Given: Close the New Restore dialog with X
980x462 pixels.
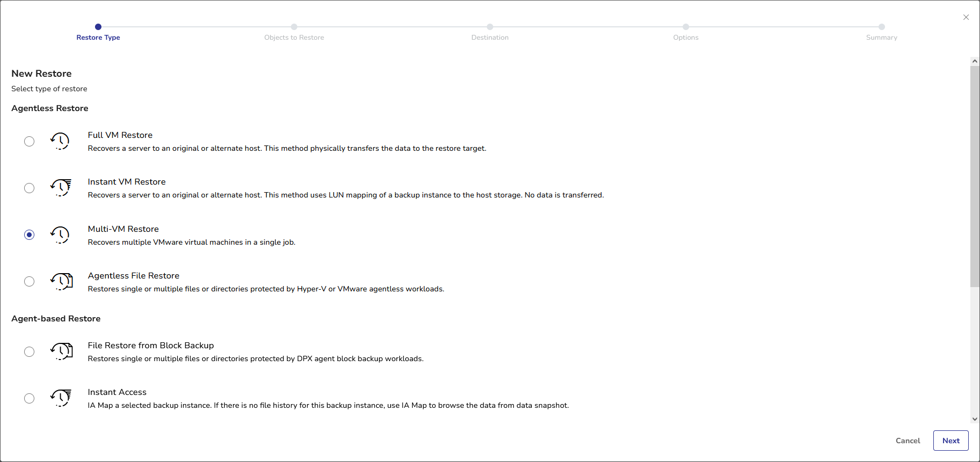Looking at the screenshot, I should [x=966, y=17].
